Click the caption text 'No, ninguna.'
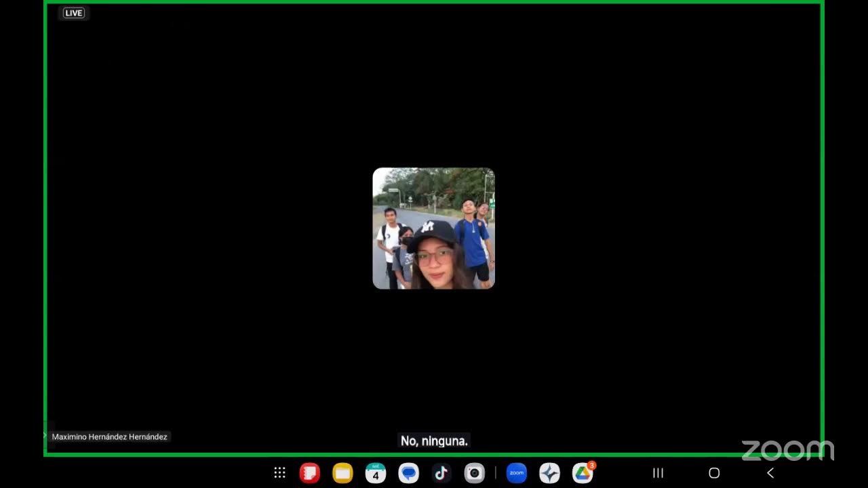Image resolution: width=868 pixels, height=488 pixels. tap(434, 441)
